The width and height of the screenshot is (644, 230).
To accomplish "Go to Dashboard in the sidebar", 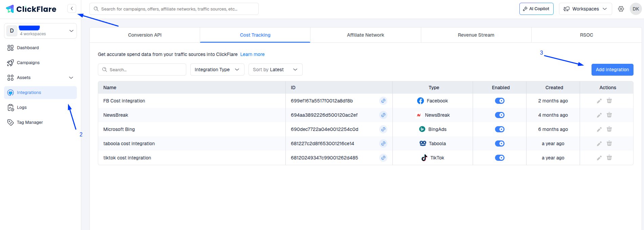I will click(40, 48).
